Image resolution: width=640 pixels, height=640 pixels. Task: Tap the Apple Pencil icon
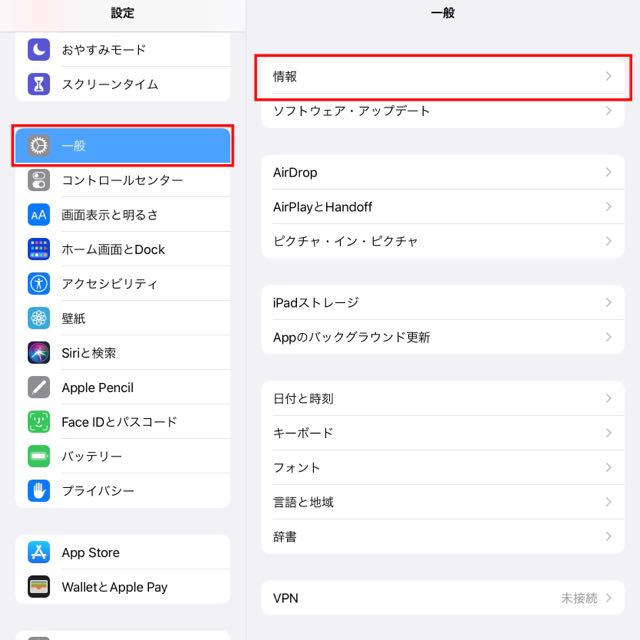(39, 387)
